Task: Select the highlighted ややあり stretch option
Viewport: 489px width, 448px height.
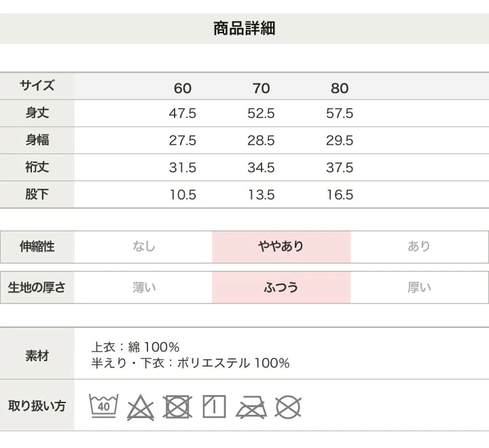Action: coord(281,246)
